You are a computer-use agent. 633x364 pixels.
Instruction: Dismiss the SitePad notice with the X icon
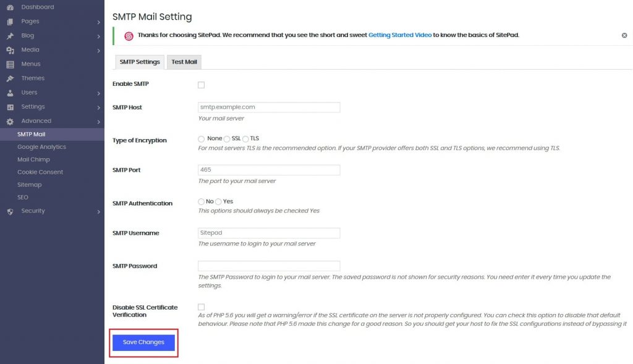(x=624, y=36)
